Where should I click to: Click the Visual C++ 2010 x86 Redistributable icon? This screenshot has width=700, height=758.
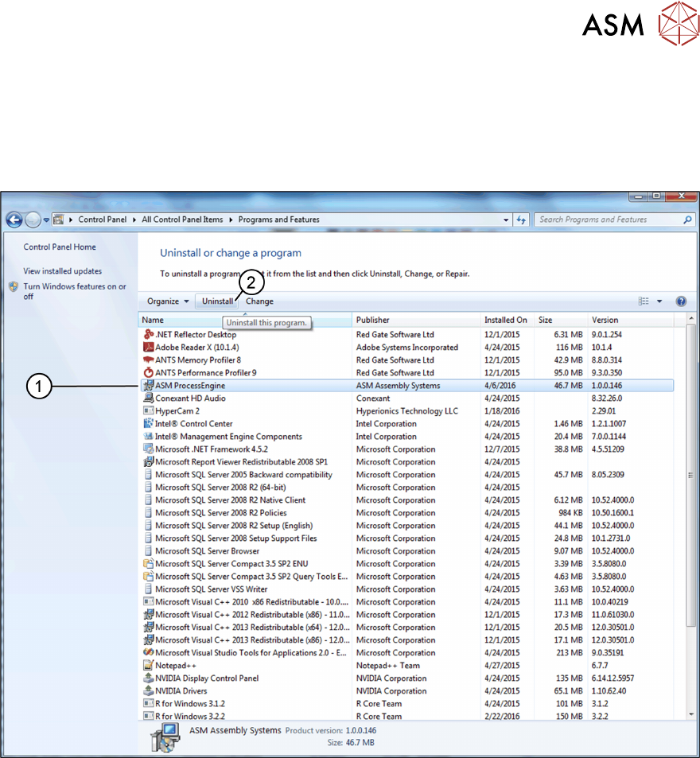(x=149, y=602)
